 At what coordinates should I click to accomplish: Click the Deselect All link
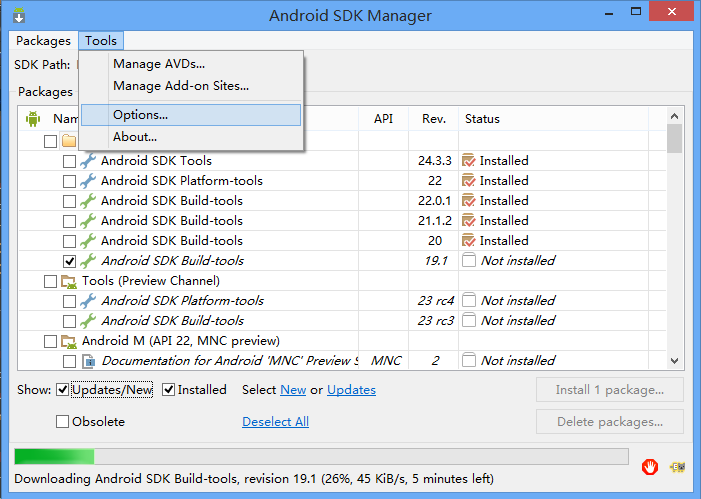pyautogui.click(x=275, y=422)
